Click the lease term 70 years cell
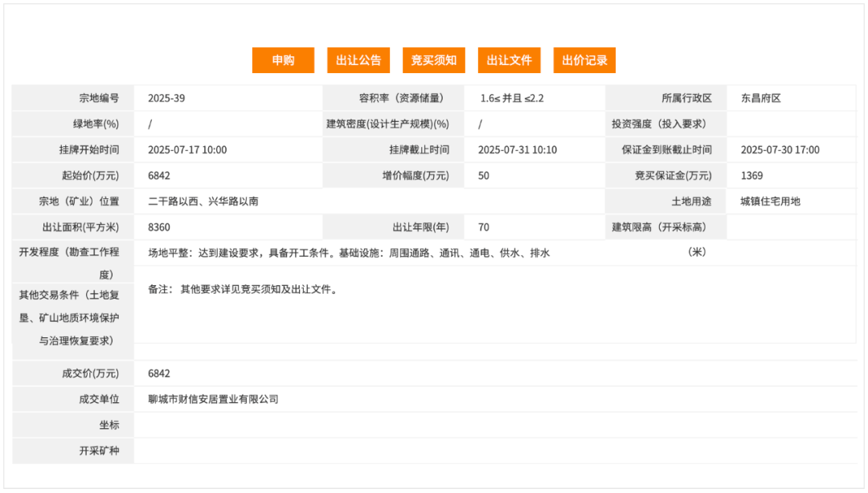Viewport: 868px width, 493px height. point(482,226)
